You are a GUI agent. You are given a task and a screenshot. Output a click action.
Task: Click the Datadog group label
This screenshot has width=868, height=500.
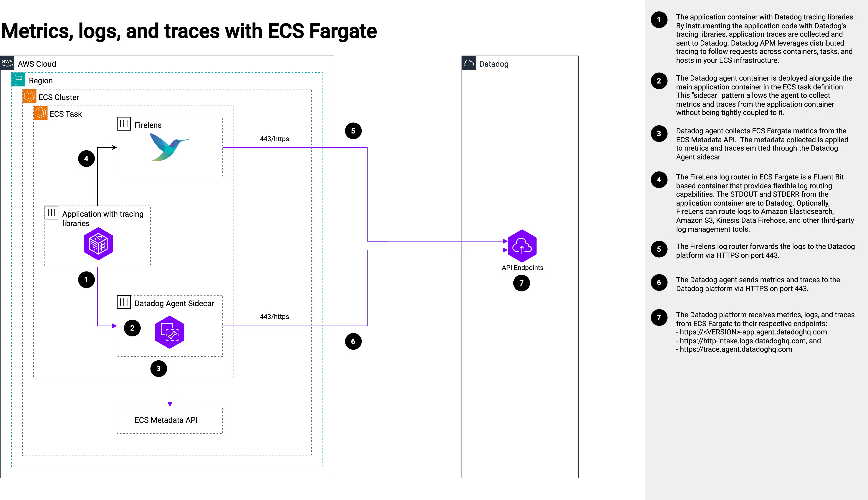pyautogui.click(x=493, y=64)
